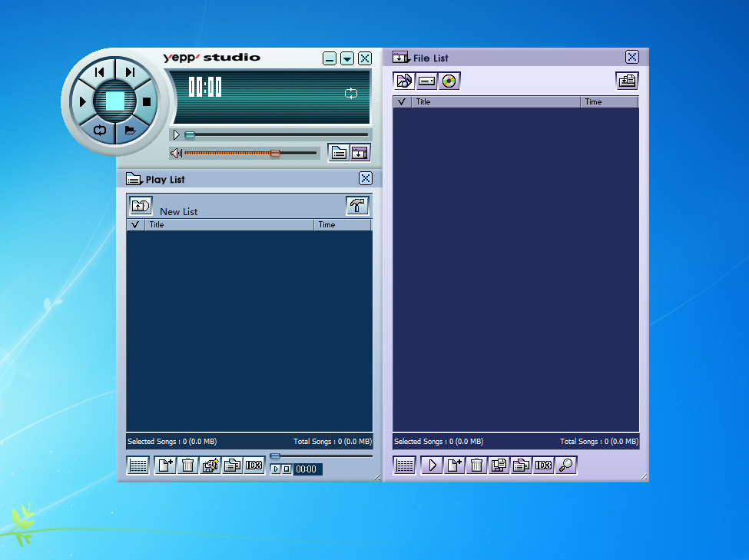Edit ID3 tags in the File List

point(543,466)
